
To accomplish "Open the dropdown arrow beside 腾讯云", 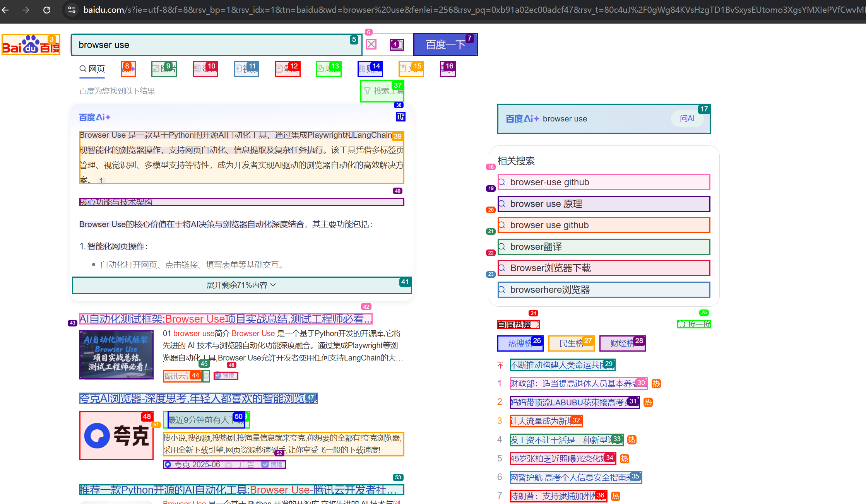I will coord(206,376).
